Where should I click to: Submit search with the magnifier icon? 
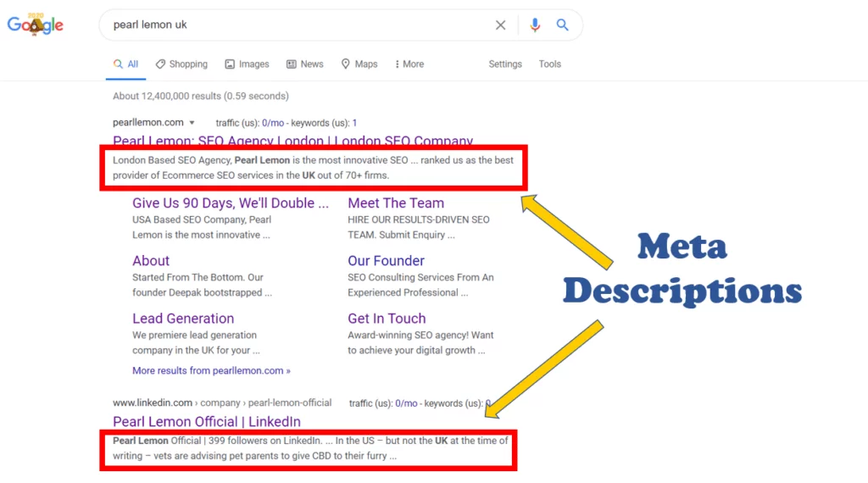pos(563,25)
